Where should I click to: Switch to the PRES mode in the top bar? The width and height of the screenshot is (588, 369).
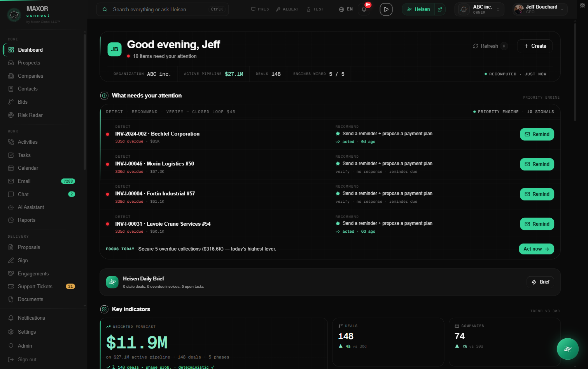coord(260,9)
